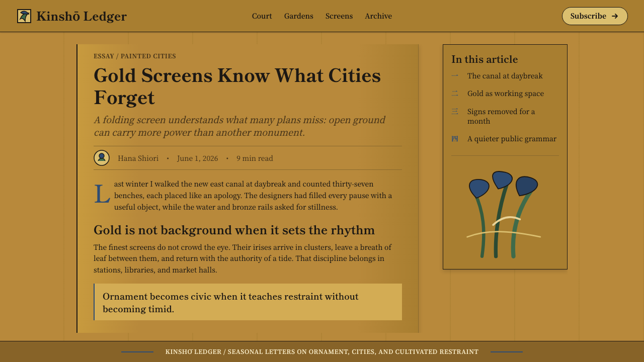Click the In this article heading
The image size is (644, 362).
(x=485, y=59)
